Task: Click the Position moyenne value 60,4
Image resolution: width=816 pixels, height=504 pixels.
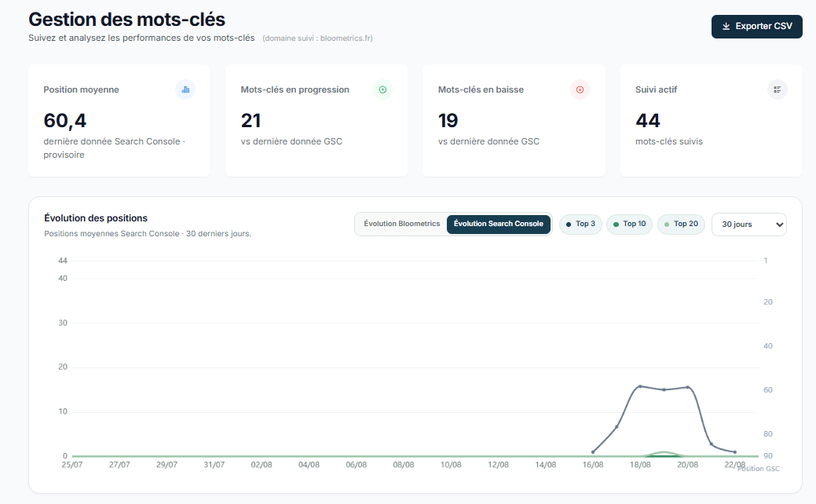Action: (65, 121)
